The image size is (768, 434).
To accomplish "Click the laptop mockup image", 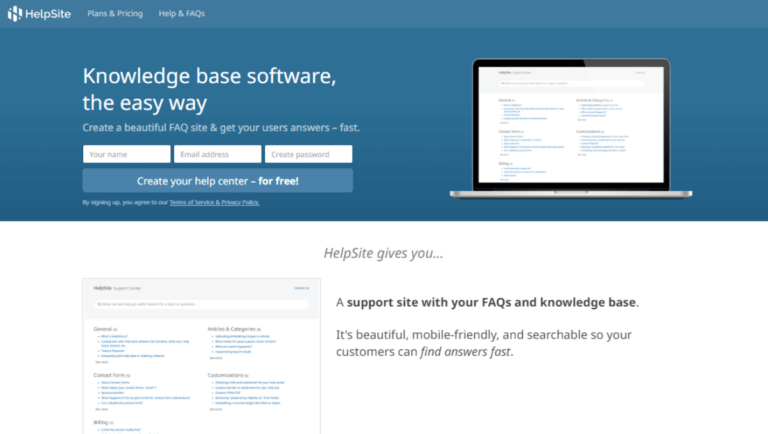I will [571, 128].
